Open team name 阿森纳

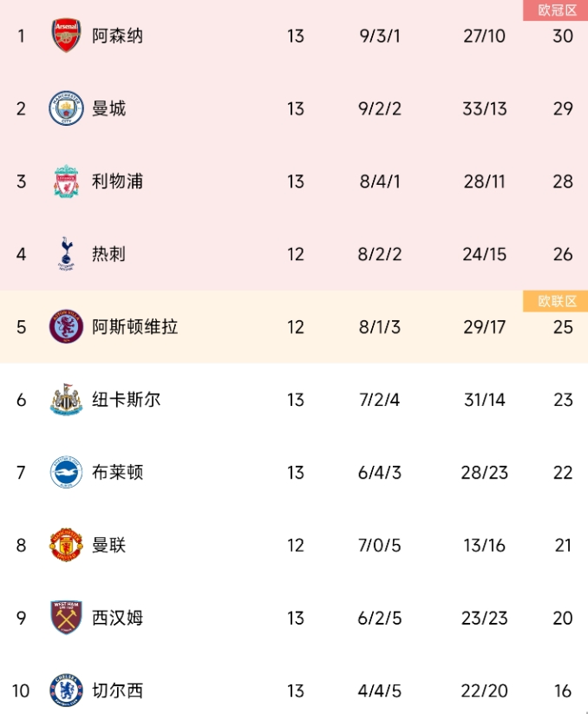117,36
